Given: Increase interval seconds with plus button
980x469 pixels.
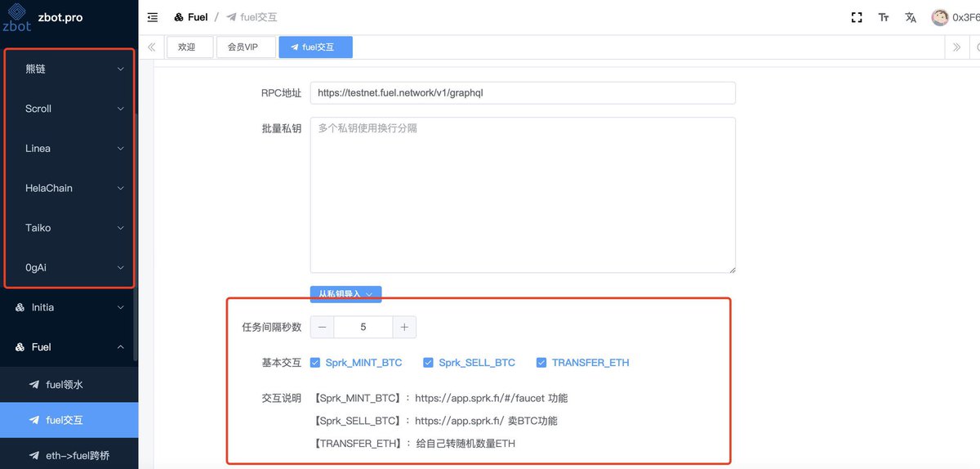Looking at the screenshot, I should coord(404,327).
